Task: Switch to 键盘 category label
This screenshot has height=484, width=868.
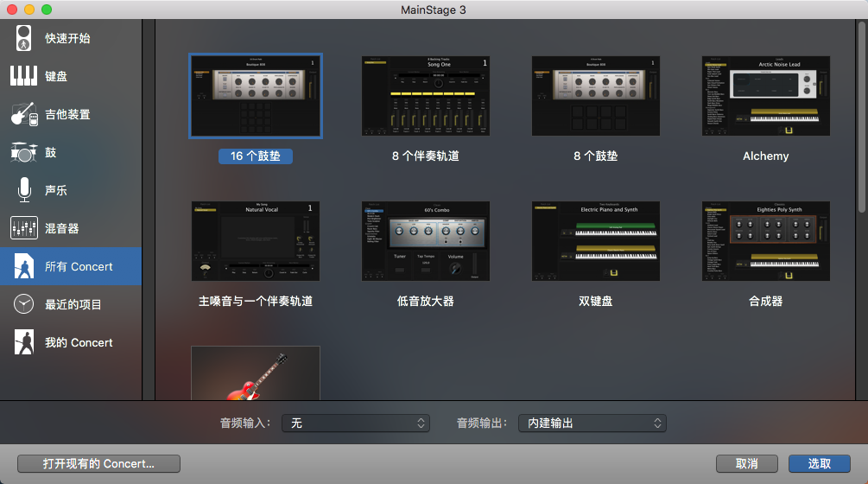Action: [56, 76]
